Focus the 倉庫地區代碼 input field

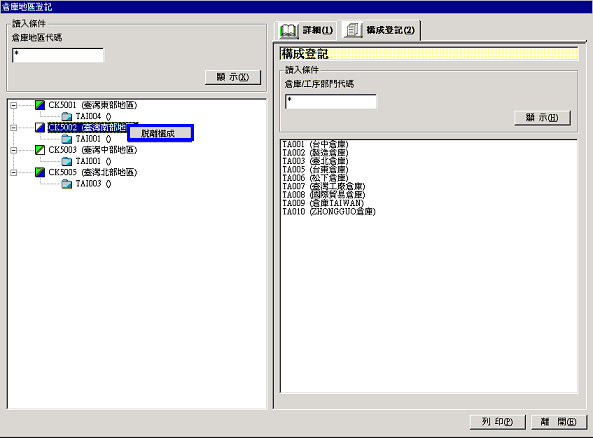(x=58, y=55)
